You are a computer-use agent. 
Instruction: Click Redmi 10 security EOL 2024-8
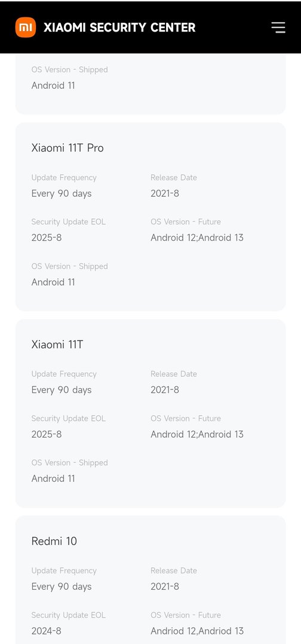point(47,631)
